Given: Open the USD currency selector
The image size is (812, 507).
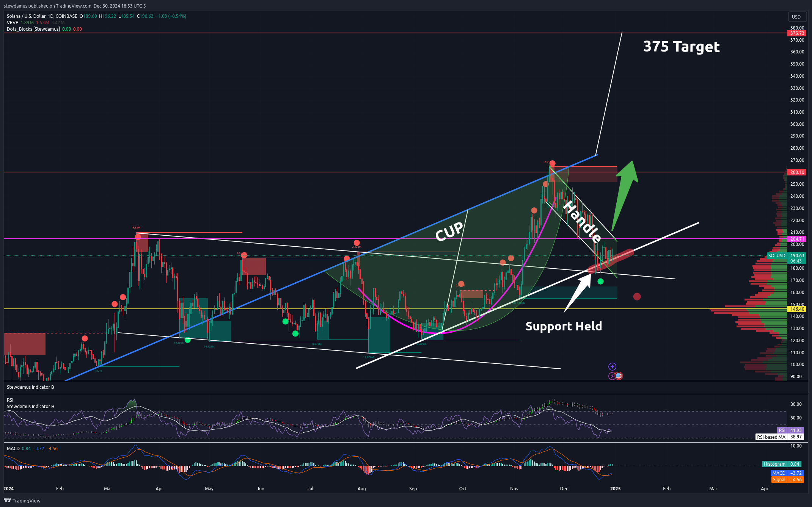Looking at the screenshot, I should 796,17.
